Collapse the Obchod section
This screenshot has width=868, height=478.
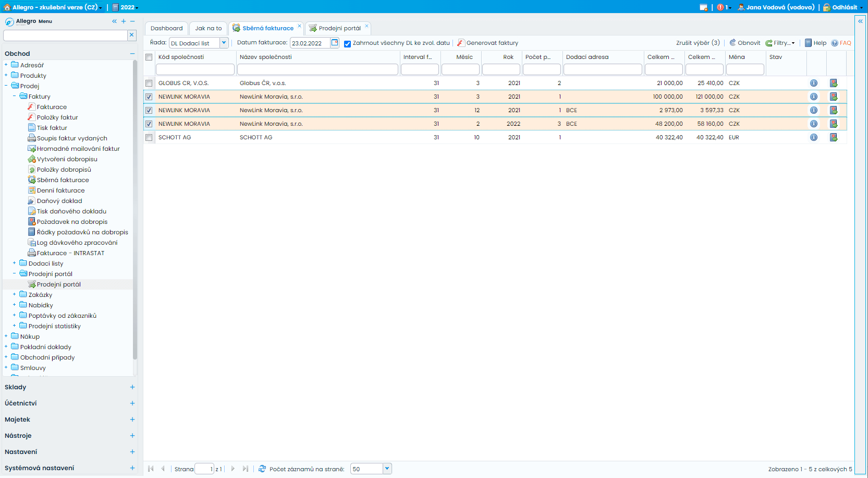tap(132, 54)
